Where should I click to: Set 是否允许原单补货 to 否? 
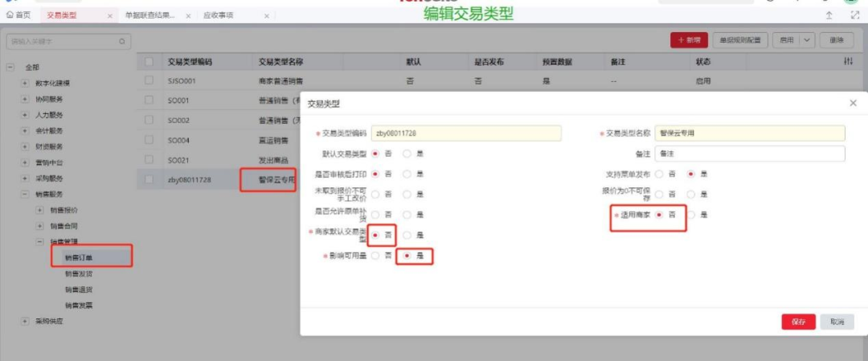click(x=375, y=215)
